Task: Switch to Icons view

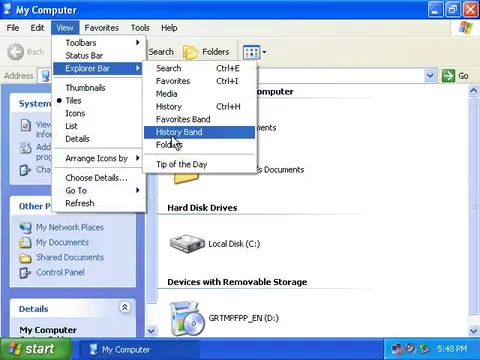Action: [x=99, y=113]
